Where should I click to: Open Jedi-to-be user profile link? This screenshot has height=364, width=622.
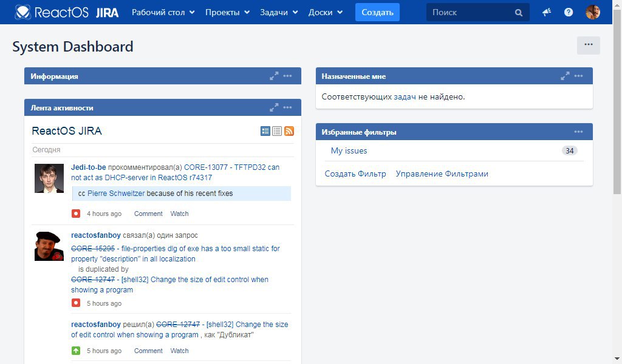89,167
